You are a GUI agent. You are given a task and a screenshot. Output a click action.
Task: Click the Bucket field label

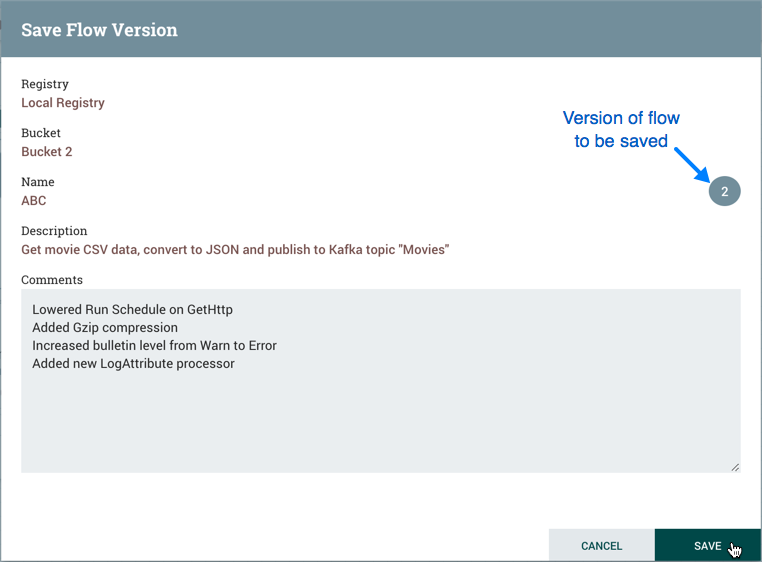41,134
